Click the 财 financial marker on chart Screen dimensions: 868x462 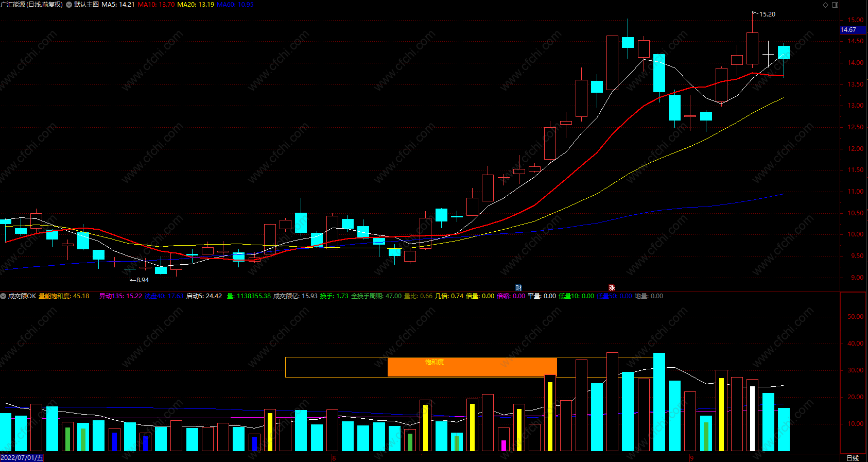pyautogui.click(x=518, y=288)
